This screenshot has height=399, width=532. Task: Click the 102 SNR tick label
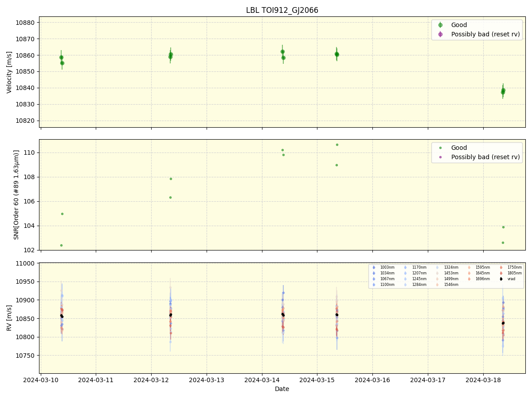[x=30, y=250]
